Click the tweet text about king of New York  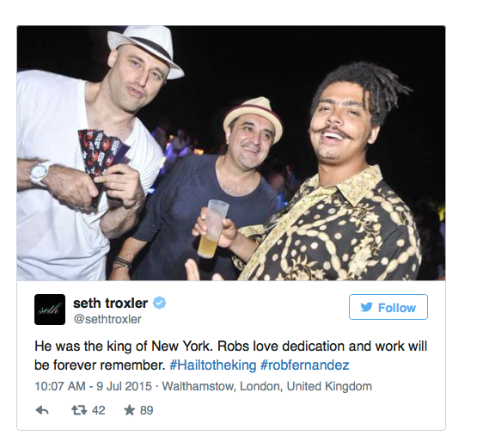click(231, 355)
